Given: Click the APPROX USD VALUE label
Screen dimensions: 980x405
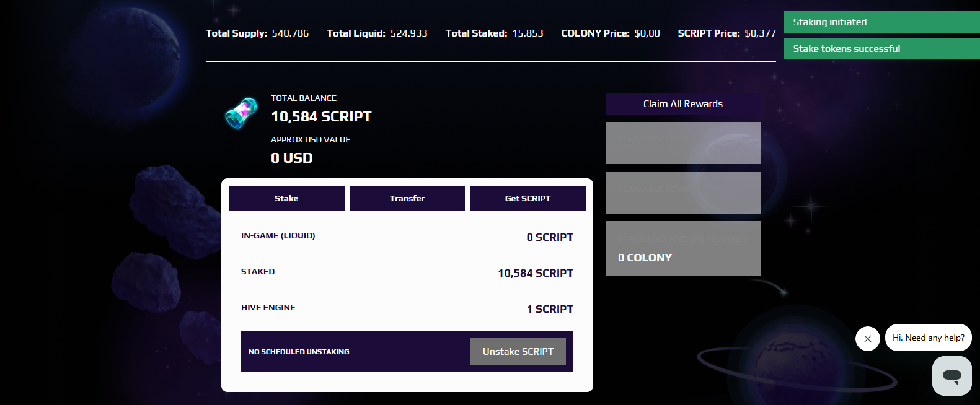Looking at the screenshot, I should tap(311, 139).
